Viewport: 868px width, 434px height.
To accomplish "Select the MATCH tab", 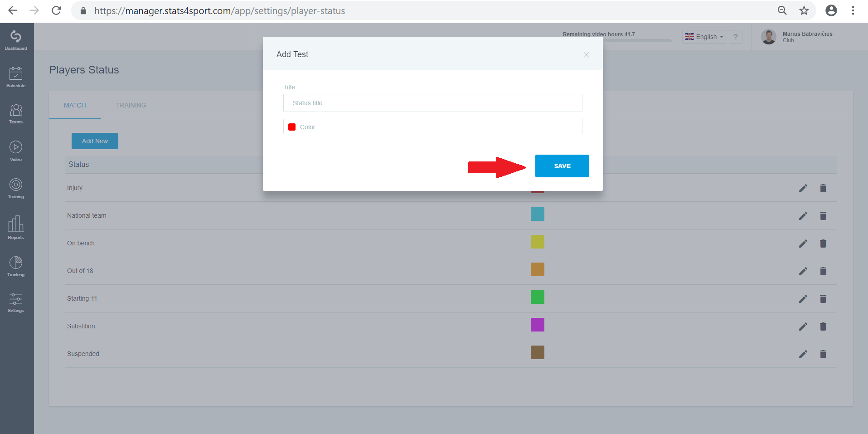I will click(75, 105).
